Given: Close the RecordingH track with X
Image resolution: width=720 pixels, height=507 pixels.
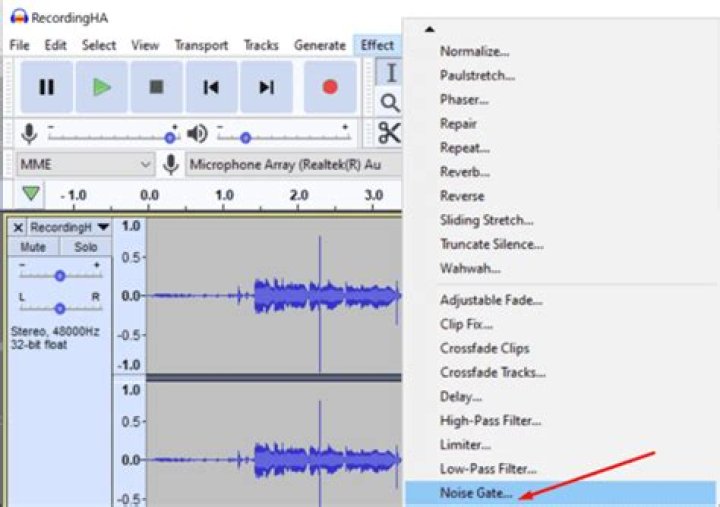Looking at the screenshot, I should pyautogui.click(x=18, y=227).
